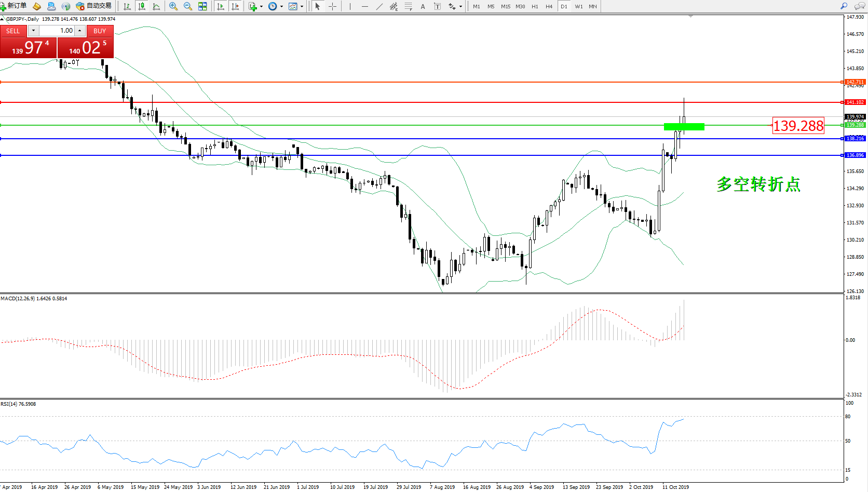Screen dimensions: 868x492
Task: Switch to the H4 timeframe
Action: (549, 7)
